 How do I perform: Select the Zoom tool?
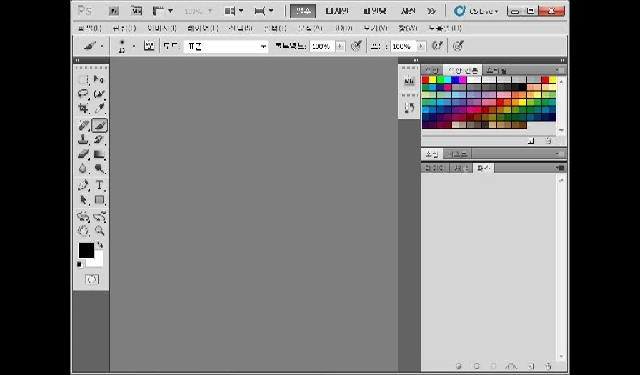(x=99, y=231)
